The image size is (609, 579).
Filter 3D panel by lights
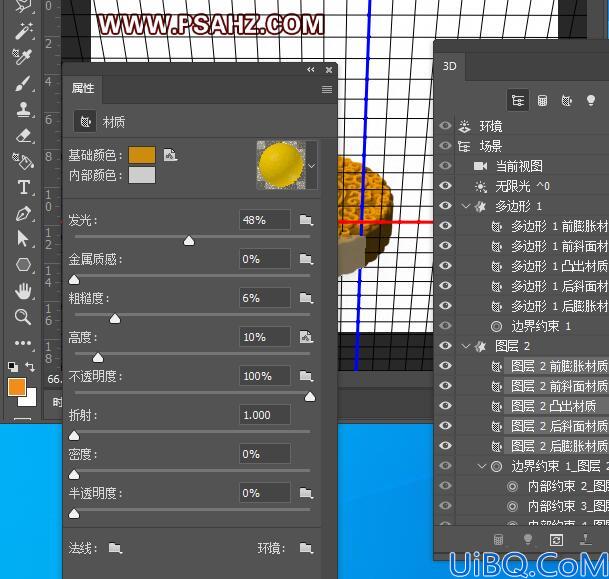[591, 101]
